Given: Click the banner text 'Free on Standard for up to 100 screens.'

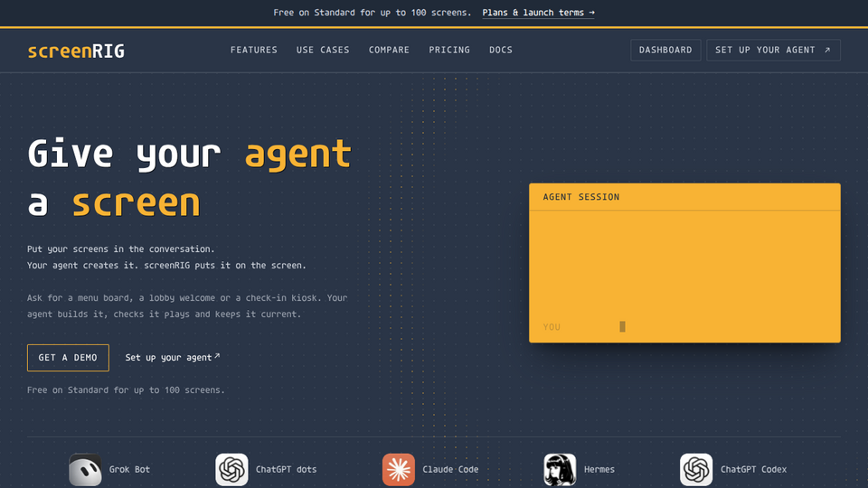Looking at the screenshot, I should pos(372,13).
